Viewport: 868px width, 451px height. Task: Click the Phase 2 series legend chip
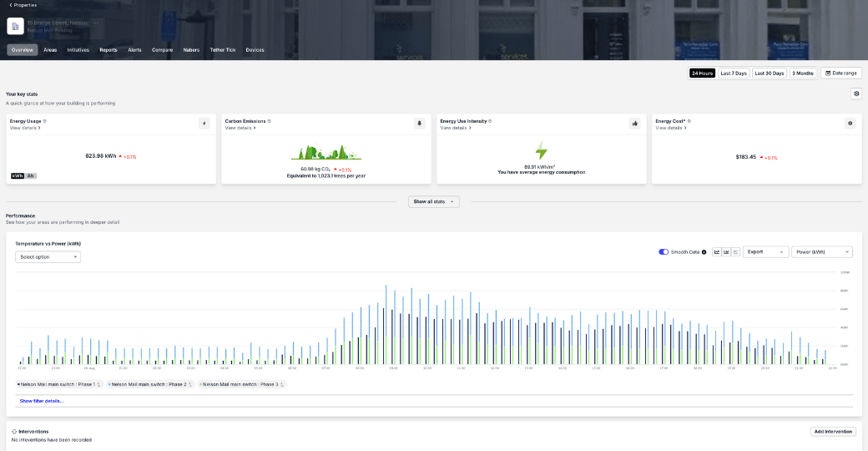pyautogui.click(x=150, y=384)
